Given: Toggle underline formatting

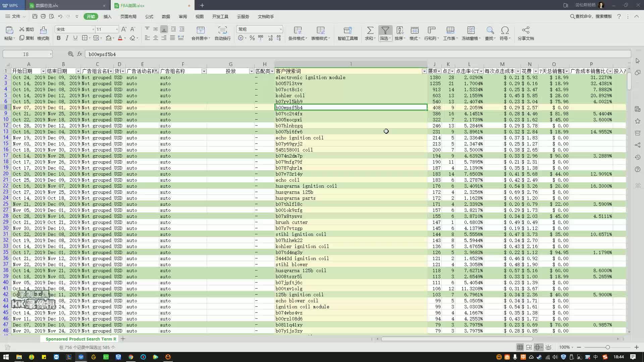Looking at the screenshot, I should 75,38.
